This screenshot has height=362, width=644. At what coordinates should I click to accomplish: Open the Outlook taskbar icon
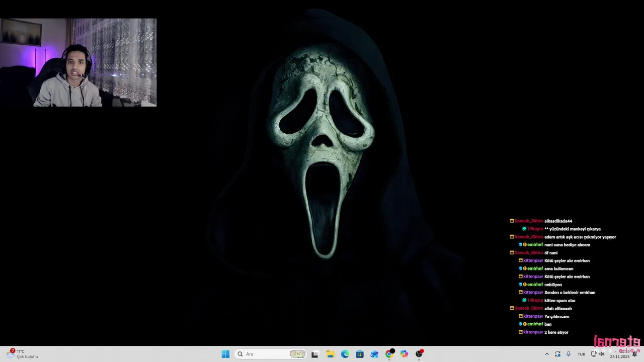pos(374,354)
